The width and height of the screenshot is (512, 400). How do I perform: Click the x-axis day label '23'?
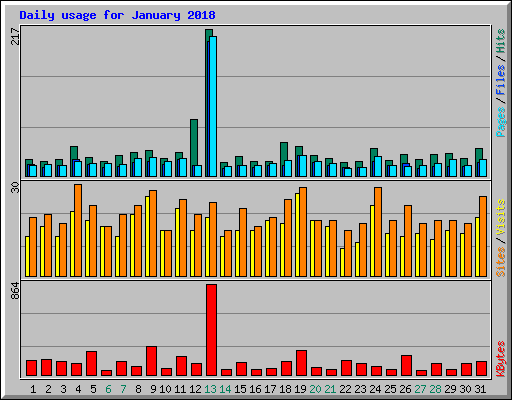coord(360,389)
